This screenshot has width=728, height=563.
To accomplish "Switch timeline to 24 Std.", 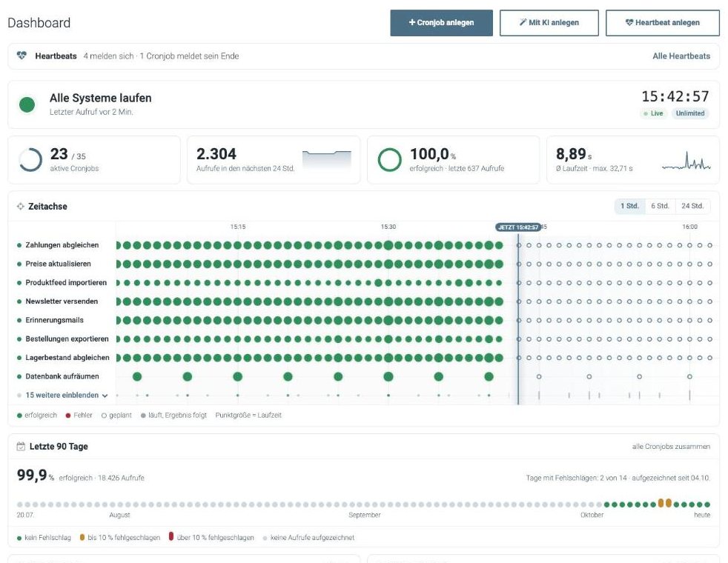I will coord(692,206).
